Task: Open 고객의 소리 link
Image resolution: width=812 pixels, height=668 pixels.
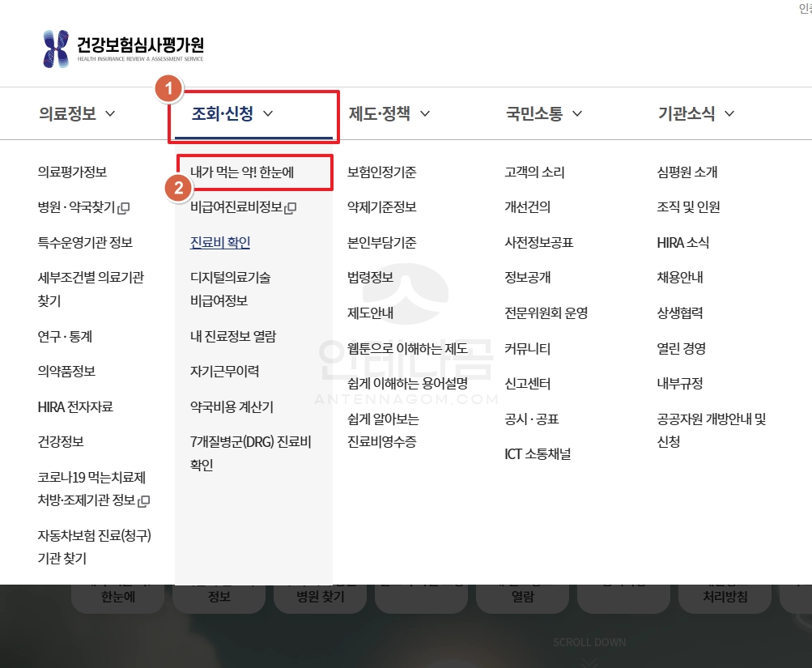Action: pyautogui.click(x=534, y=172)
